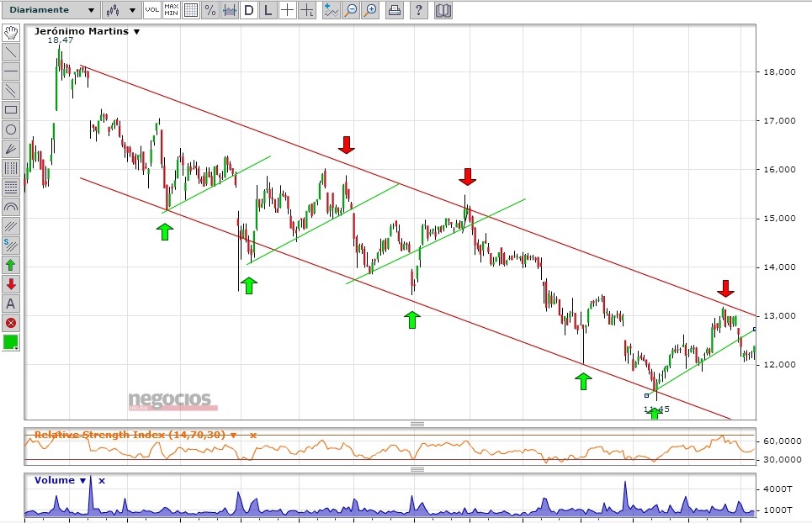Click the 4000T volume axis label

point(778,489)
